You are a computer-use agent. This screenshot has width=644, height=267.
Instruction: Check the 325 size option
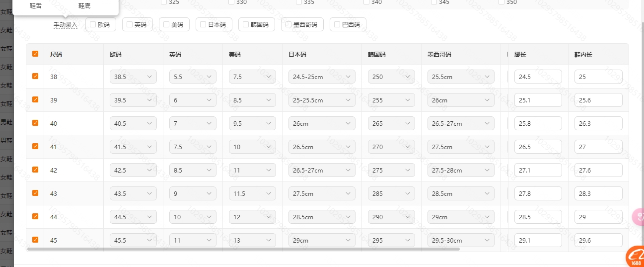pyautogui.click(x=164, y=2)
